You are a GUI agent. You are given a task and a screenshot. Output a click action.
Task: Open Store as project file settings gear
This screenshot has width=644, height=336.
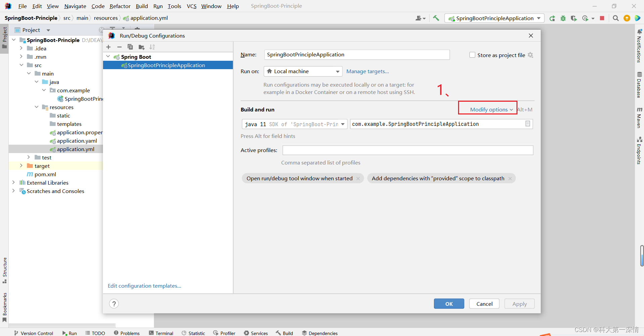(x=531, y=55)
